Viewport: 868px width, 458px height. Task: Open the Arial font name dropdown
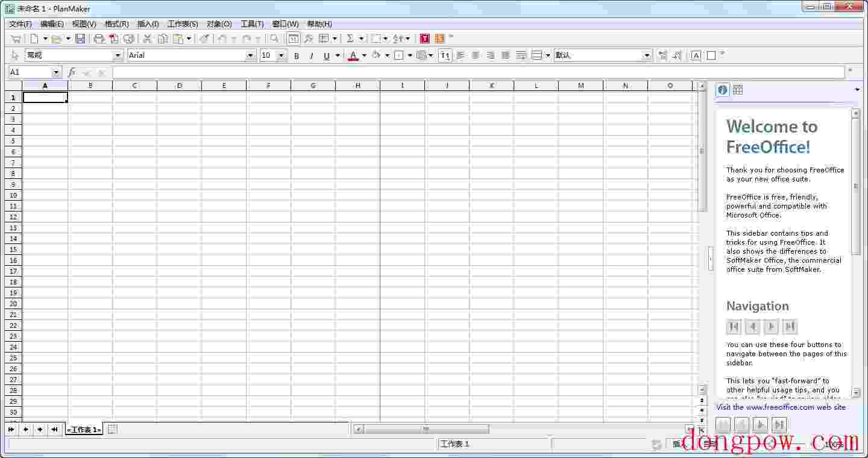pos(250,55)
